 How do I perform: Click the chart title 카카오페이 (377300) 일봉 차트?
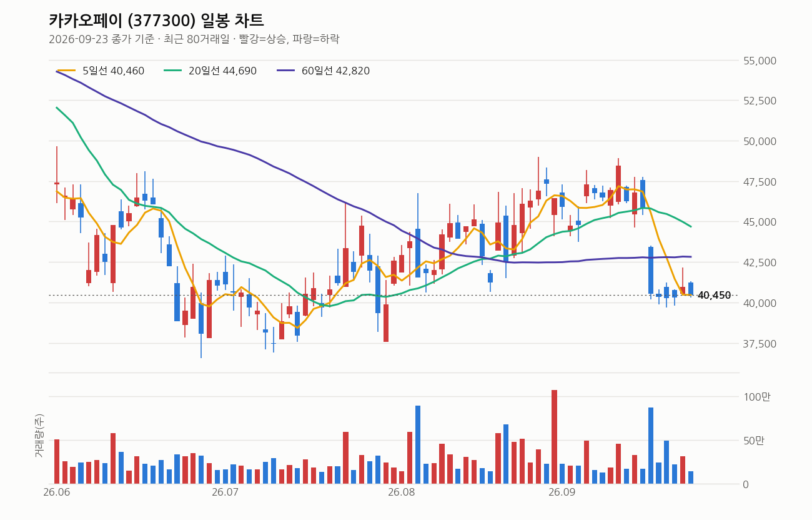click(156, 21)
